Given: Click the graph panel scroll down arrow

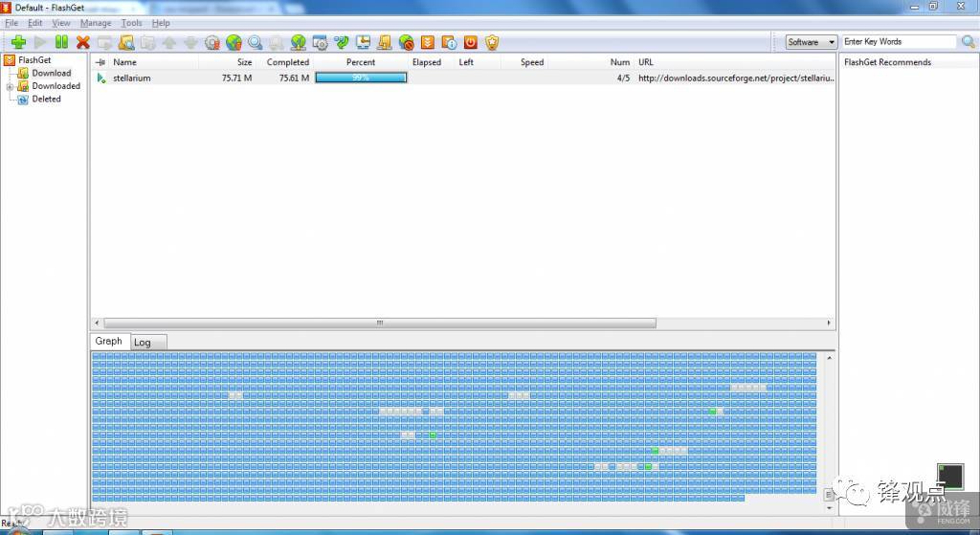Looking at the screenshot, I should 830,507.
